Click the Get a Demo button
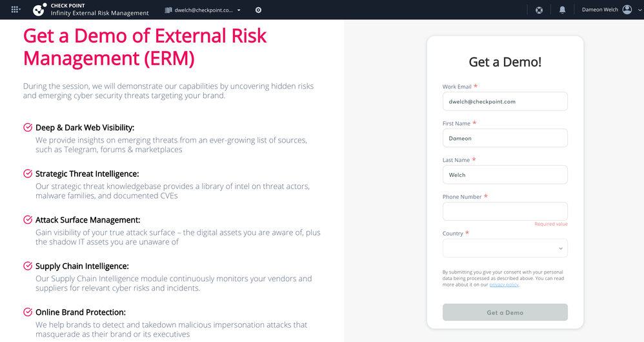 [505, 312]
